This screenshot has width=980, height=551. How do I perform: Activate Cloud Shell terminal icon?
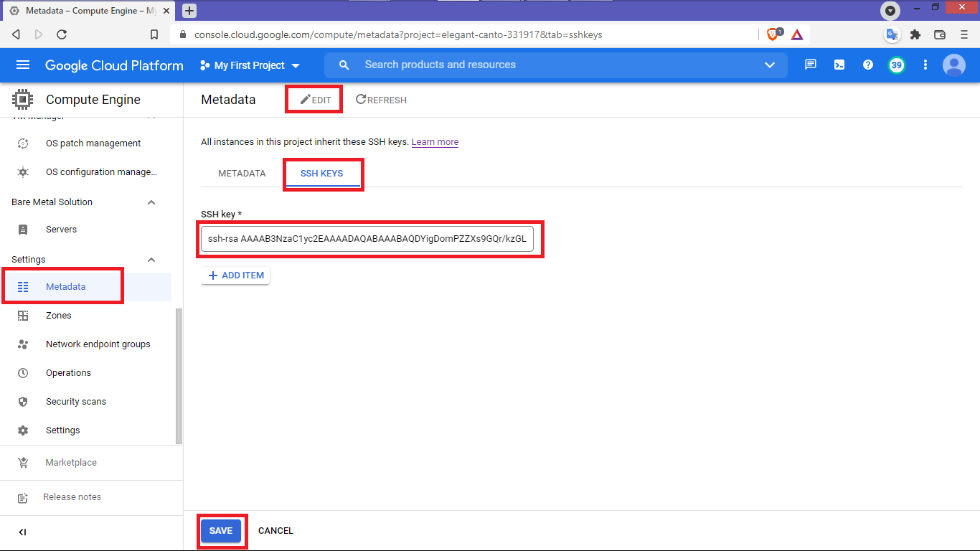pos(839,65)
